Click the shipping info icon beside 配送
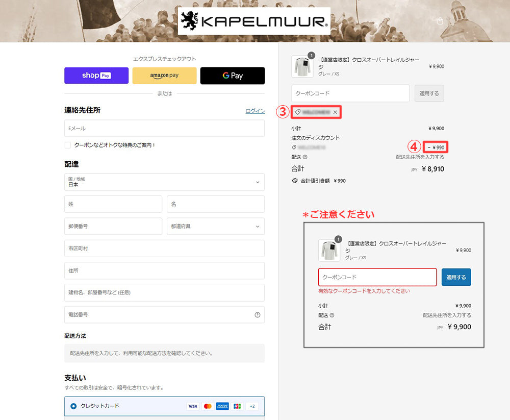The height and width of the screenshot is (420, 510). (x=305, y=157)
